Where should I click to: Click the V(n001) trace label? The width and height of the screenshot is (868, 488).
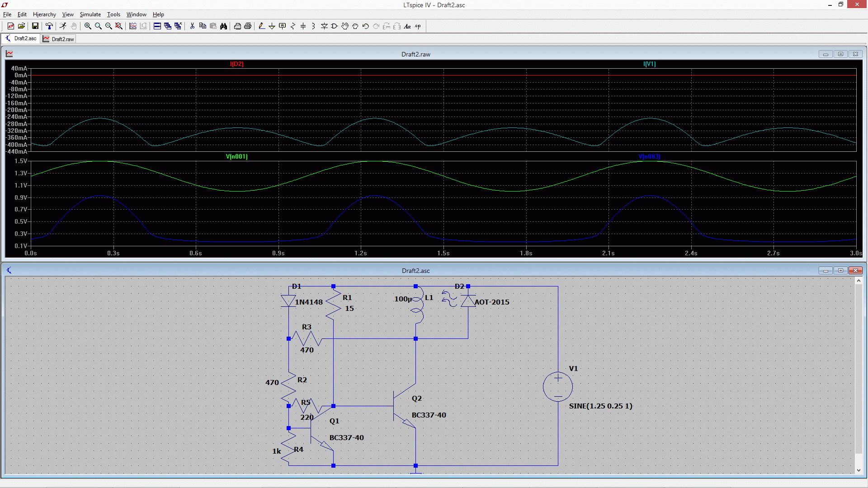[236, 157]
